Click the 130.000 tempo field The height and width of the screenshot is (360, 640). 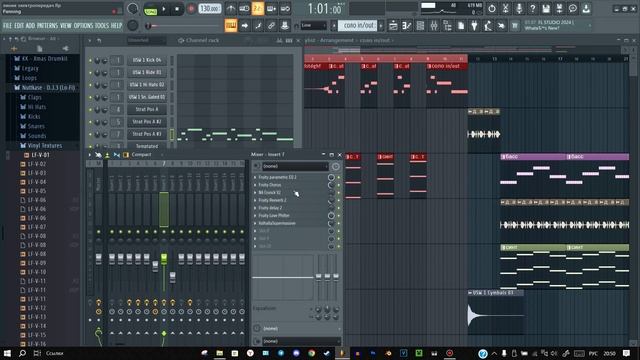[x=210, y=9]
